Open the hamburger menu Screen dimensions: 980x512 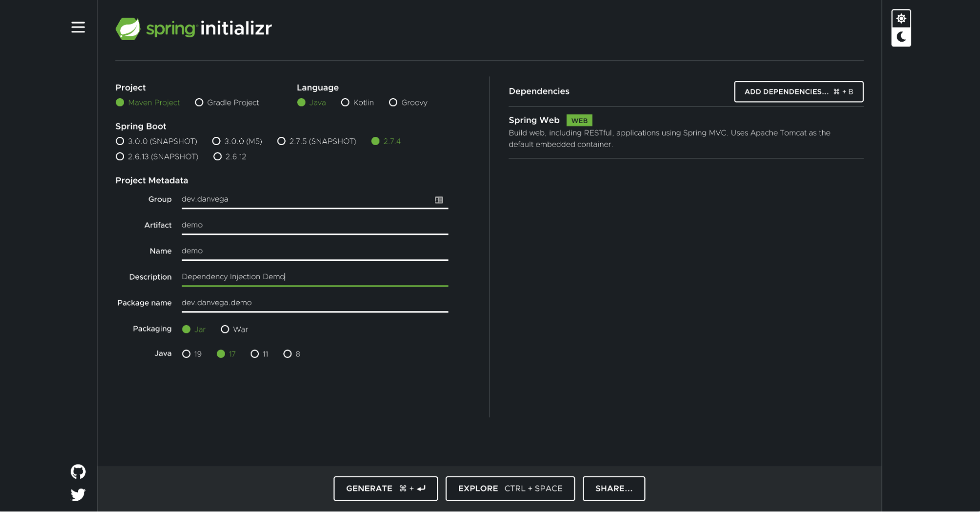[x=78, y=27]
